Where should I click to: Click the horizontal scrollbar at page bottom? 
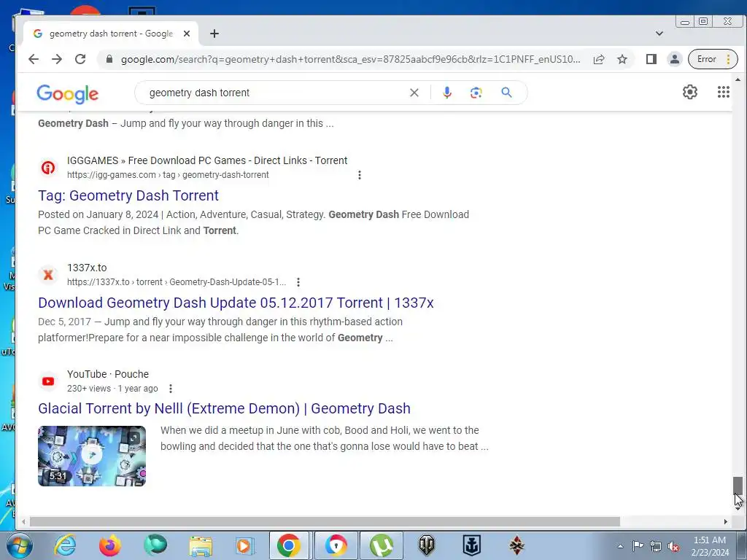(325, 522)
